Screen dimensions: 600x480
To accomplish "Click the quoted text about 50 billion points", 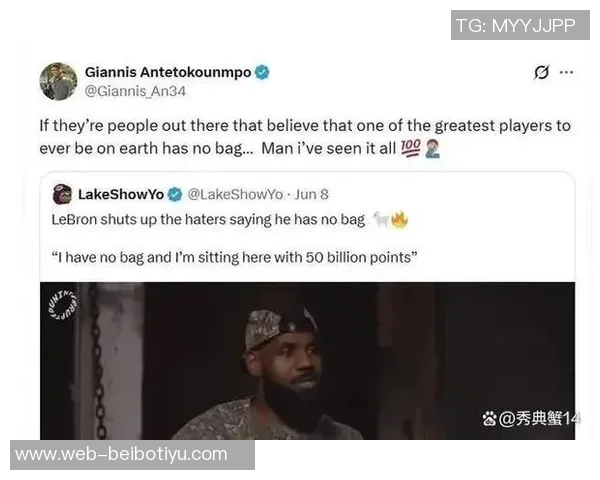I will coord(234,257).
